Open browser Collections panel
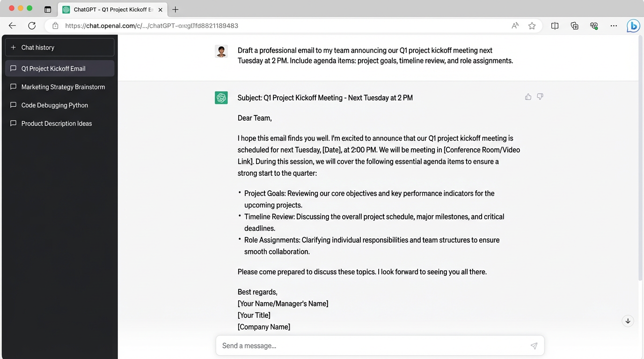This screenshot has height=359, width=644. [x=574, y=26]
